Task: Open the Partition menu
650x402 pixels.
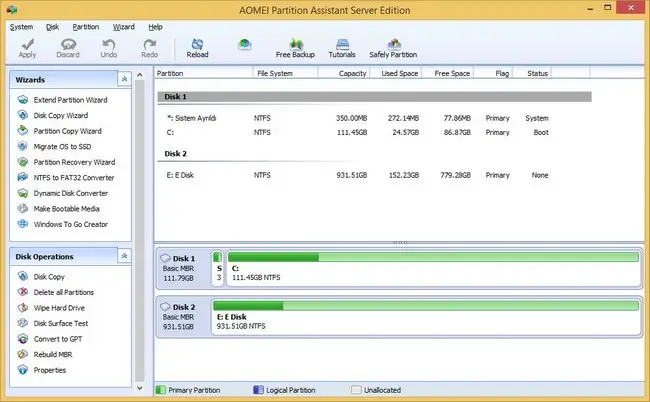Action: (86, 27)
